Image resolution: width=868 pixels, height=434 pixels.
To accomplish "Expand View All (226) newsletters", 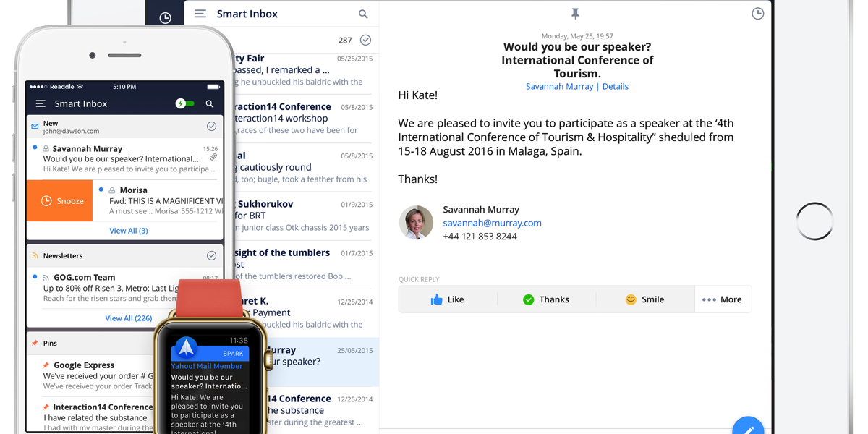I will [128, 318].
